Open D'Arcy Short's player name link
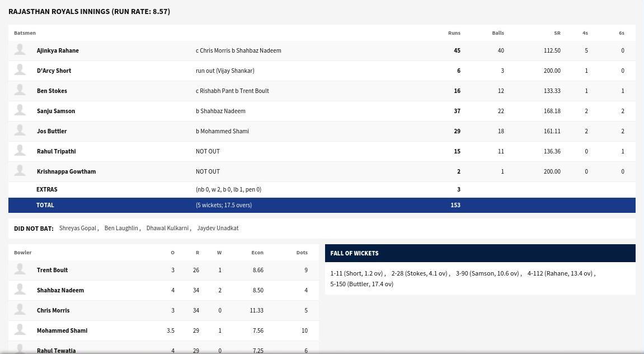This screenshot has width=644, height=354. (x=54, y=71)
